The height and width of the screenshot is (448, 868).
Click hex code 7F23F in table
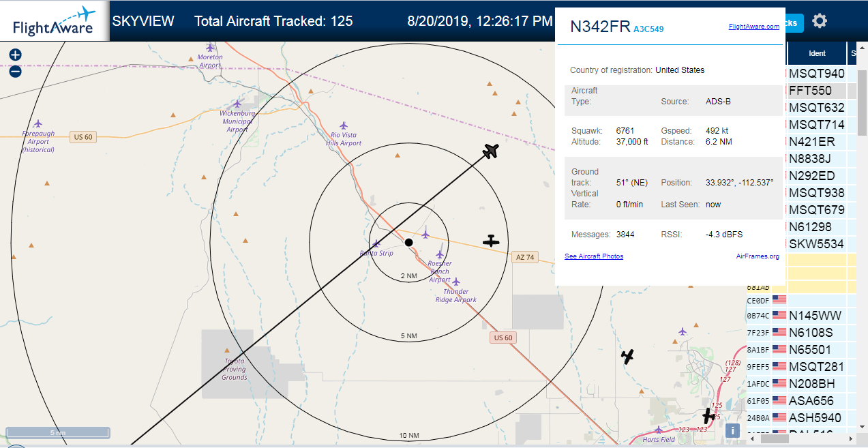tap(758, 333)
